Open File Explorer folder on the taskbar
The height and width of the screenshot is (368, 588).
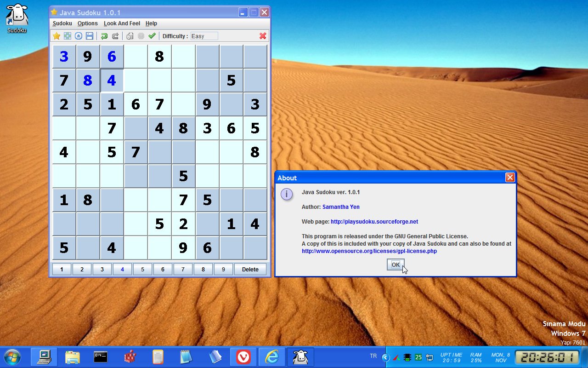(73, 357)
